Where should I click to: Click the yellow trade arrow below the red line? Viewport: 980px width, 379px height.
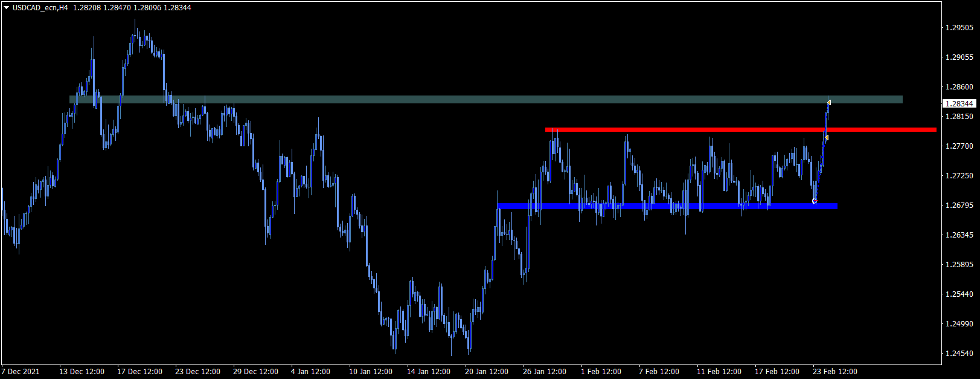pyautogui.click(x=826, y=138)
